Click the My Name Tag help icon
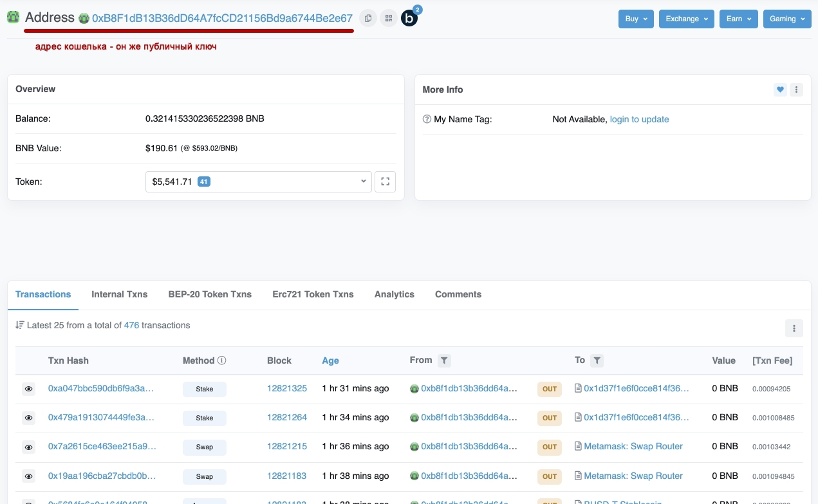Screen dimensions: 818x504 pos(427,119)
